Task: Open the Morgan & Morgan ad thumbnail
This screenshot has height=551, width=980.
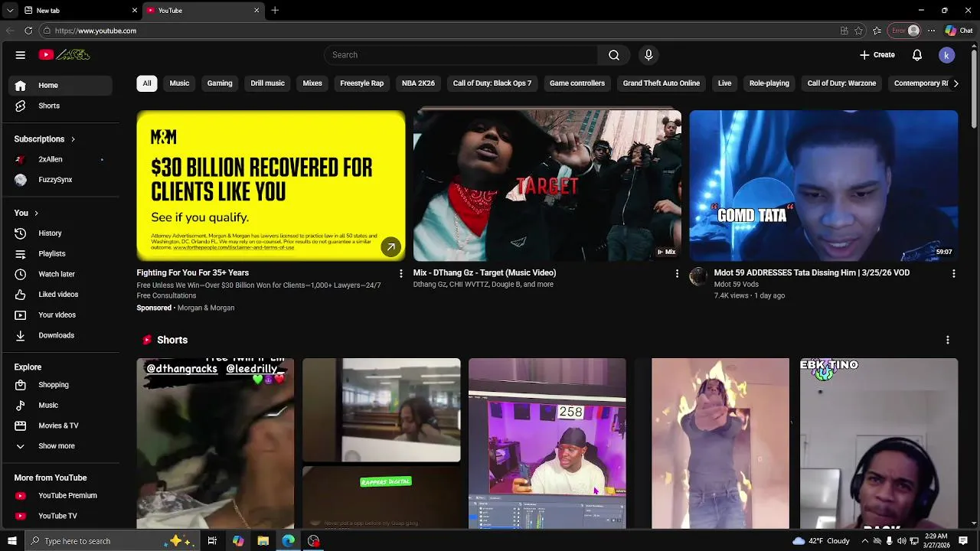Action: coord(271,186)
